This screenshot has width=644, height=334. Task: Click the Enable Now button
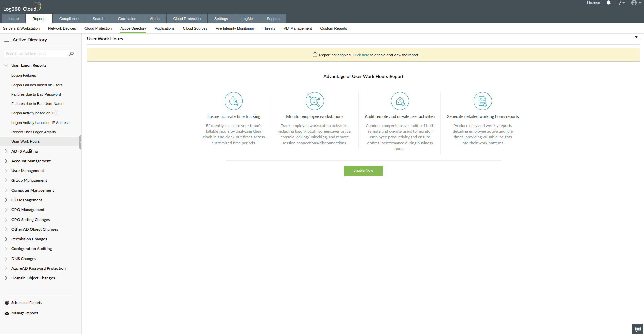(363, 170)
